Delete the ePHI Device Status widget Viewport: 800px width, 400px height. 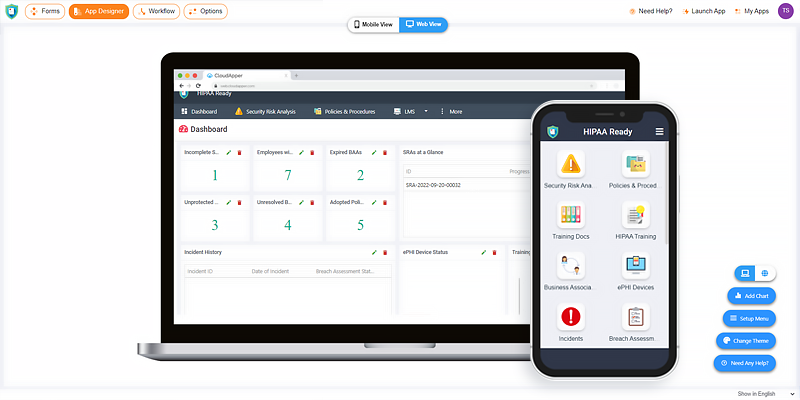point(494,253)
